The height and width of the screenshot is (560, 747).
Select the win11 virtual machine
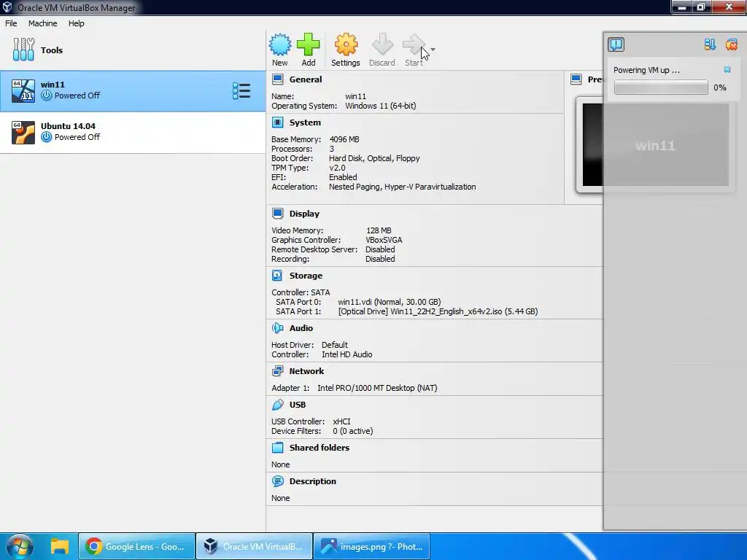tap(133, 91)
